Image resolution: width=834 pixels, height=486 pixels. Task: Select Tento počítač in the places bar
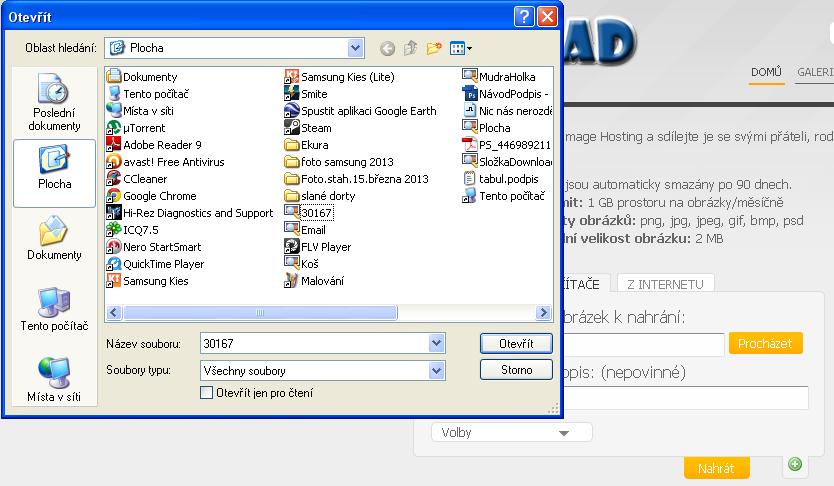(54, 309)
